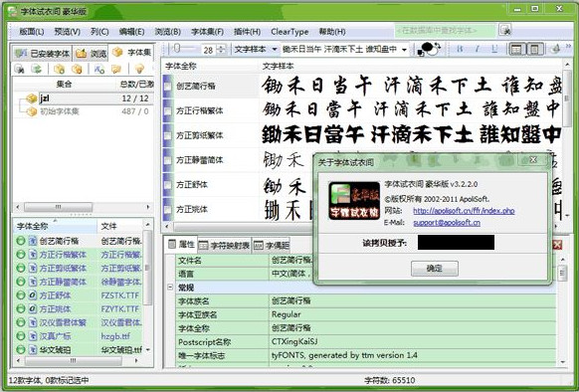This screenshot has width=579, height=392.
Task: Click the light bulb icon in font set toolbar
Action: (x=139, y=69)
